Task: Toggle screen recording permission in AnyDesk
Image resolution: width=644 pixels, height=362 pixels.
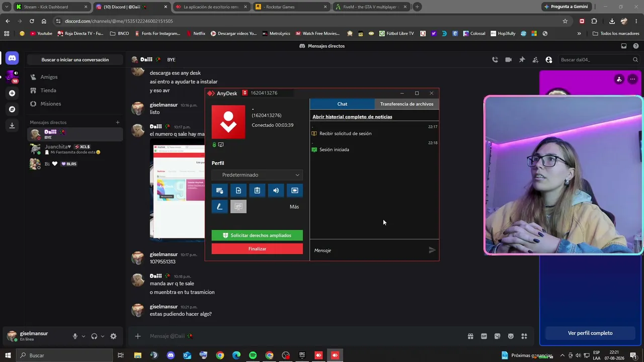Action: click(295, 191)
